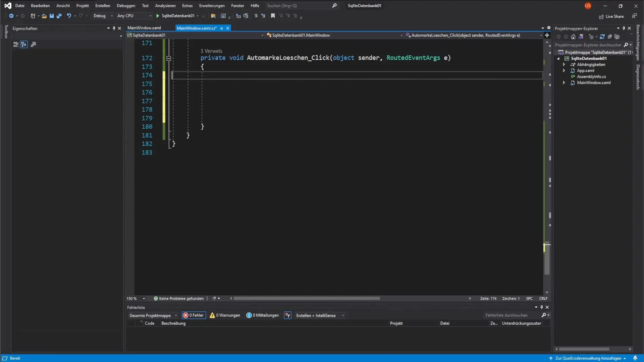This screenshot has width=644, height=362.
Task: Click the collapse all icon in Projektmappen-Explorer
Action: pos(610,37)
